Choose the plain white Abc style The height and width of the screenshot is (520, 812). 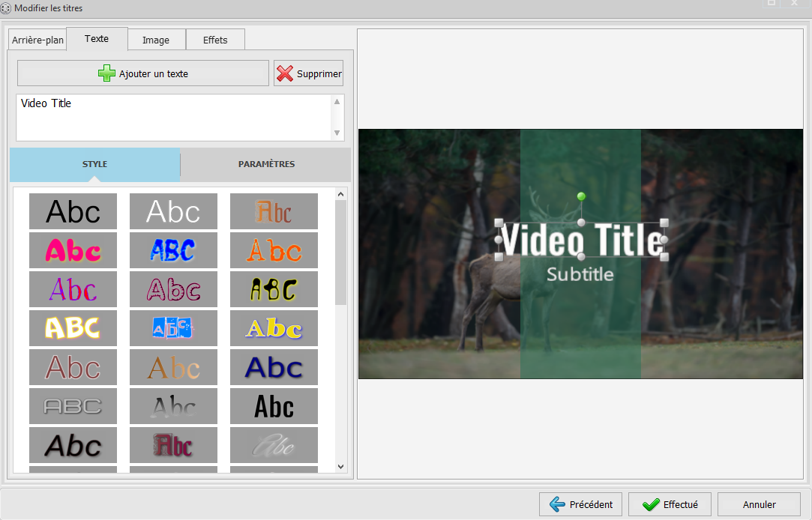[x=173, y=211]
